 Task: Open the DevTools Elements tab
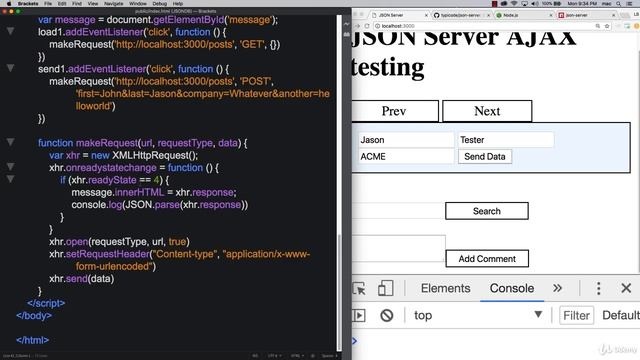click(x=446, y=288)
